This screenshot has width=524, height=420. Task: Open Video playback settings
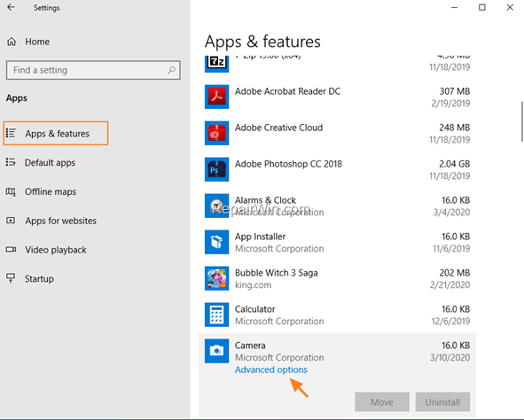[x=56, y=250]
